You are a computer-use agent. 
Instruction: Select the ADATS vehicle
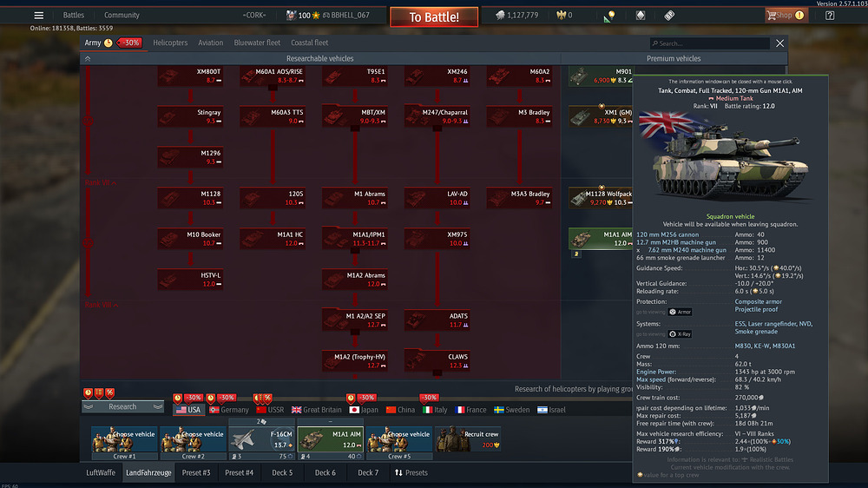tap(437, 320)
